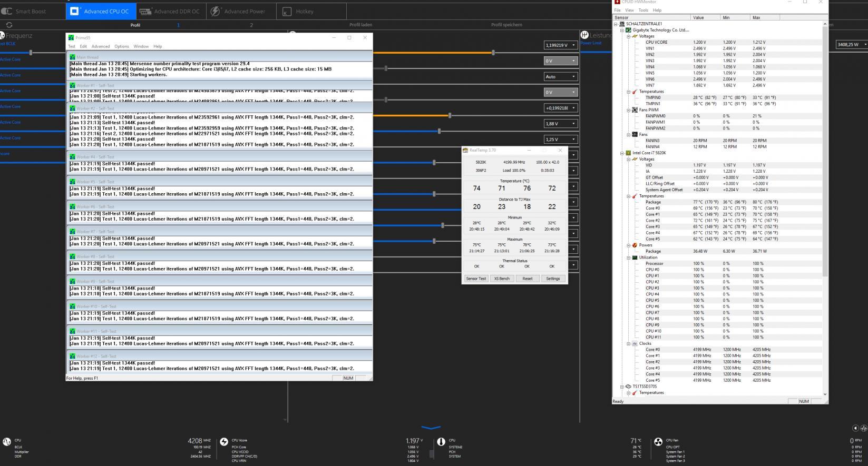Collapse the SCHALTZENTRALE1 tree node

616,24
